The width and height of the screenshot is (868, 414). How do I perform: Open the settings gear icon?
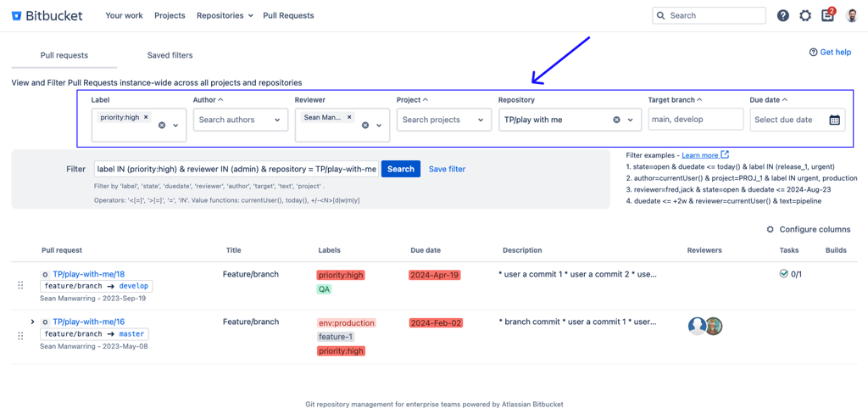(x=805, y=15)
